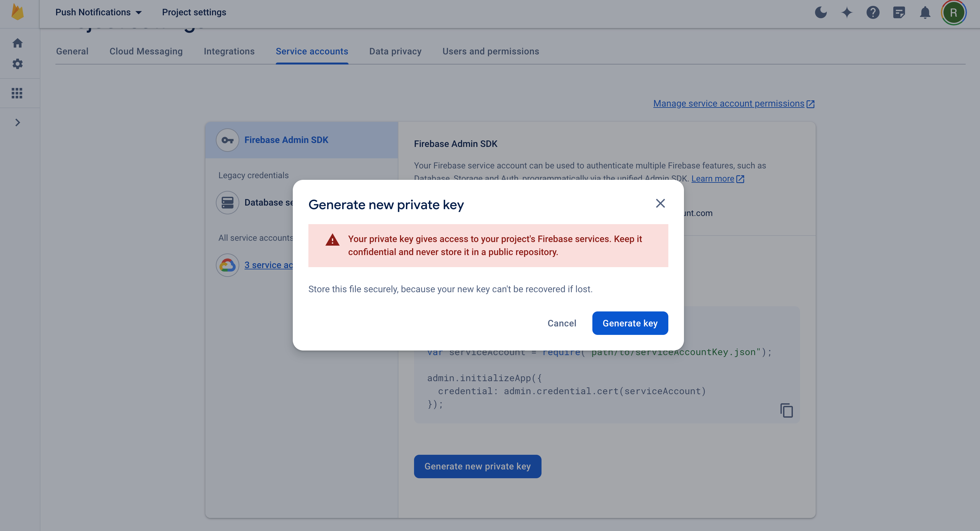Click the Project settings header label
The height and width of the screenshot is (531, 980).
click(194, 12)
